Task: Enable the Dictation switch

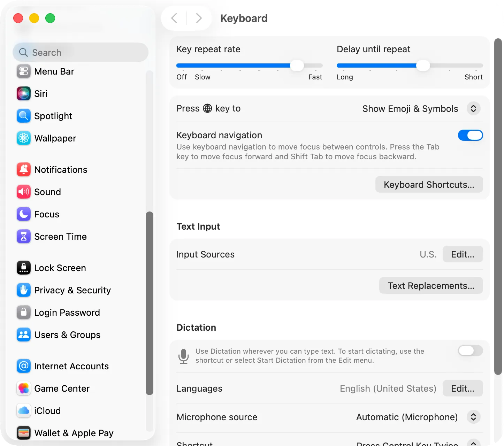Action: pyautogui.click(x=470, y=351)
